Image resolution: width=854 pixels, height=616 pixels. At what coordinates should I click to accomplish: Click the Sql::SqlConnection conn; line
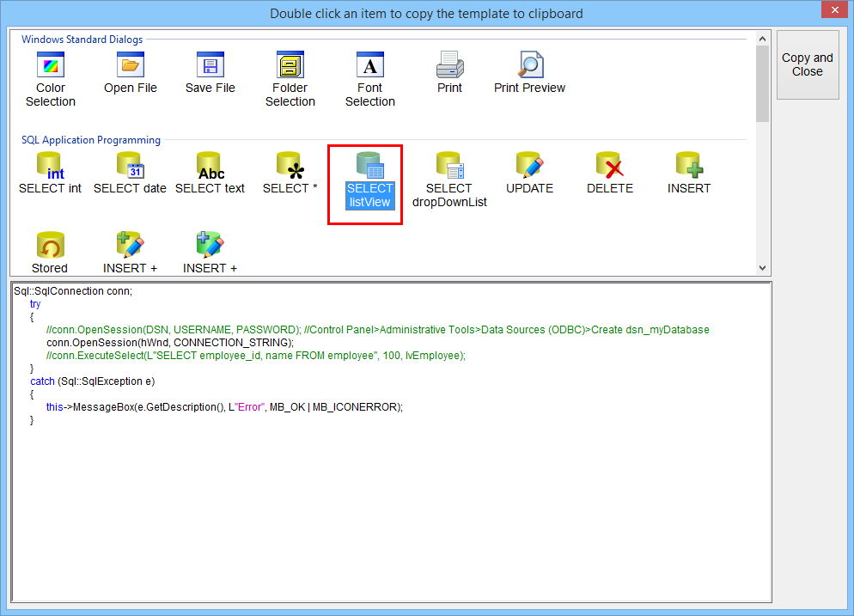click(x=73, y=291)
